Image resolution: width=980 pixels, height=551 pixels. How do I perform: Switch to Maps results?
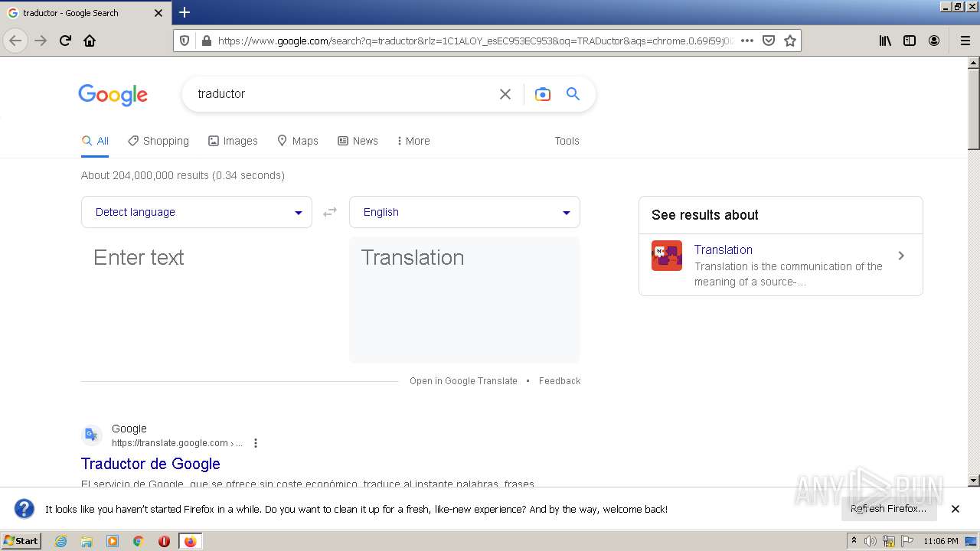[x=298, y=141]
